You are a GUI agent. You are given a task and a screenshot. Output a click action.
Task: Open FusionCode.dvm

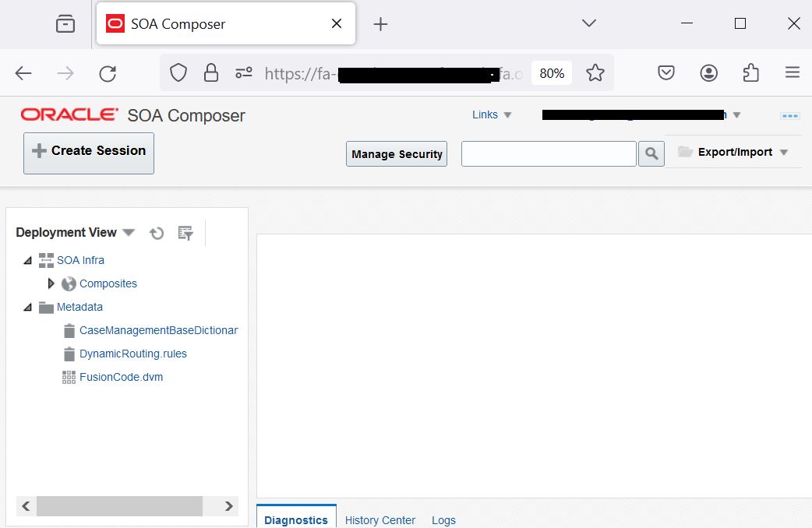point(122,377)
